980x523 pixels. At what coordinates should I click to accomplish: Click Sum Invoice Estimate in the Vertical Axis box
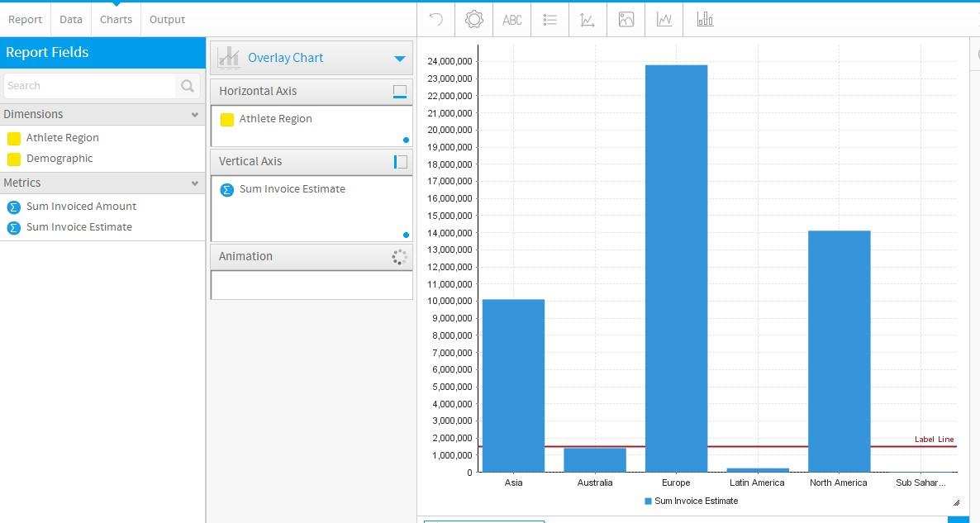pyautogui.click(x=292, y=188)
